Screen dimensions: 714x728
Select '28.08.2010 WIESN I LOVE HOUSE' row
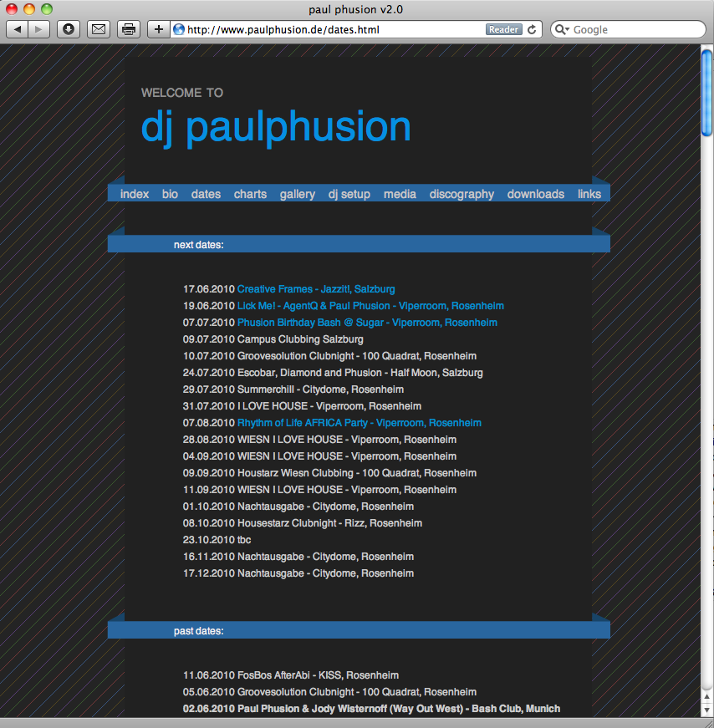click(x=319, y=440)
